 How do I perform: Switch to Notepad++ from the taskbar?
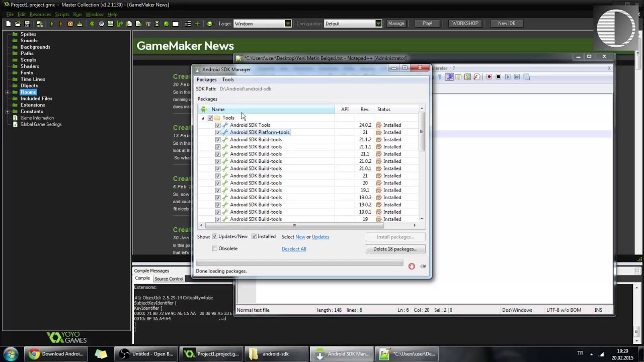(x=407, y=354)
